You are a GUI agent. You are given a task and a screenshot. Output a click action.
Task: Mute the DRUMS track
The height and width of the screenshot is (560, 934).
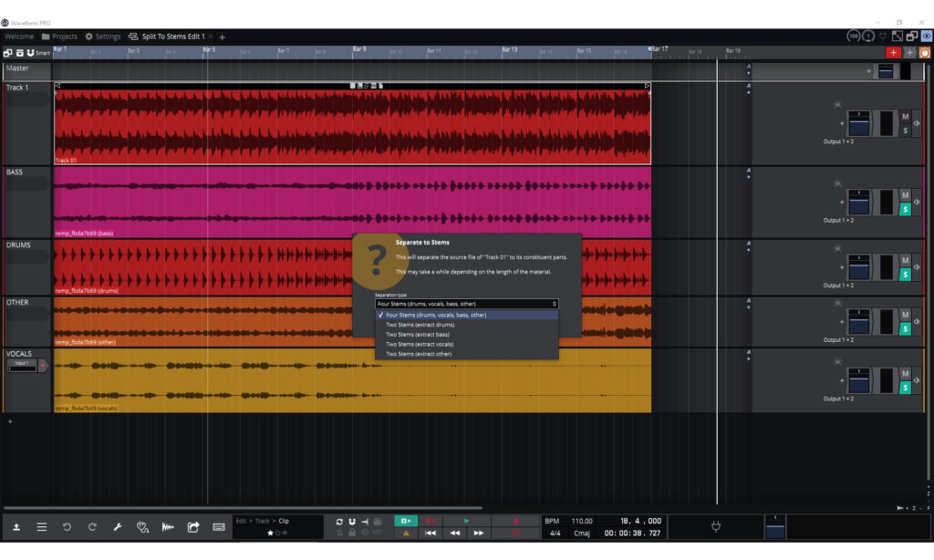(x=906, y=260)
